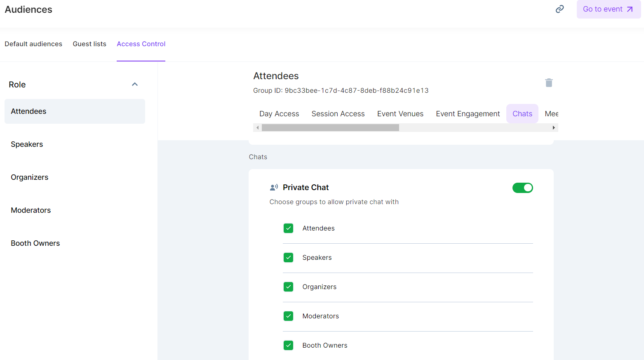
Task: Uncheck the Booth Owners checkbox
Action: coord(289,346)
